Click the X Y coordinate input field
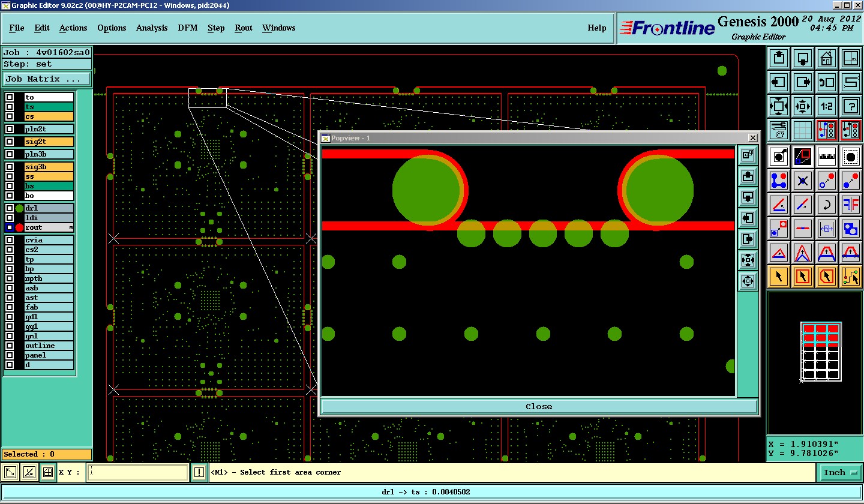The width and height of the screenshot is (864, 504). [138, 472]
